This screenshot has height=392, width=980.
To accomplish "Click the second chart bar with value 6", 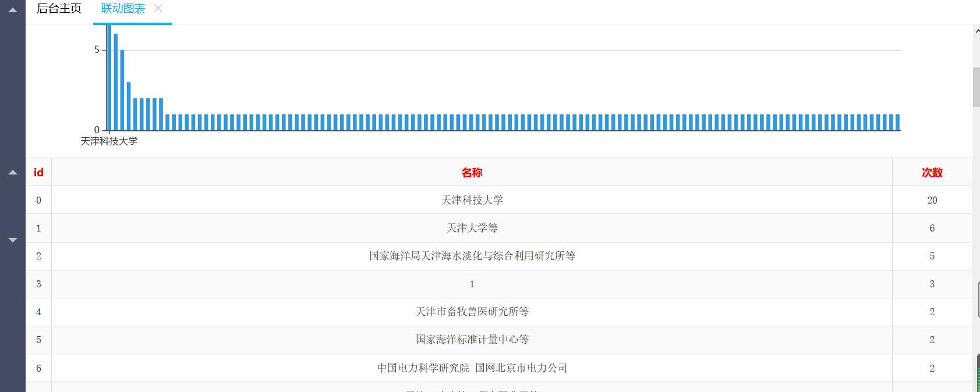I will pos(116,82).
